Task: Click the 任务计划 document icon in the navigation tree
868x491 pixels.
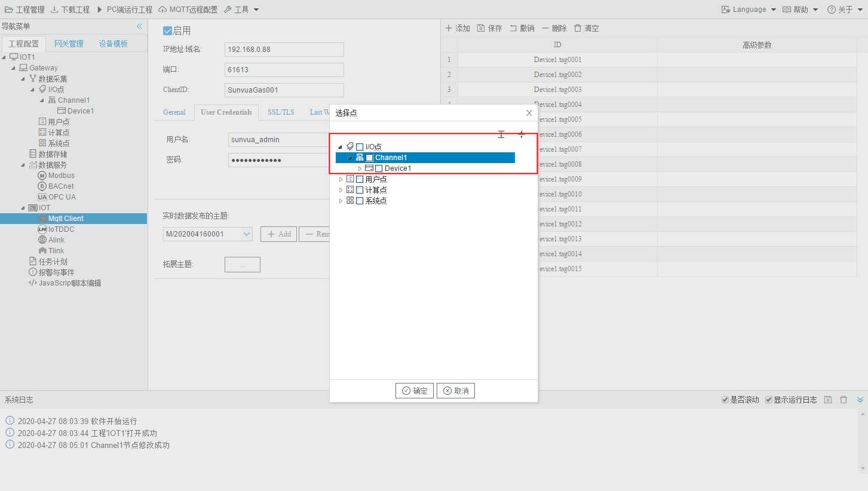Action: pyautogui.click(x=33, y=262)
